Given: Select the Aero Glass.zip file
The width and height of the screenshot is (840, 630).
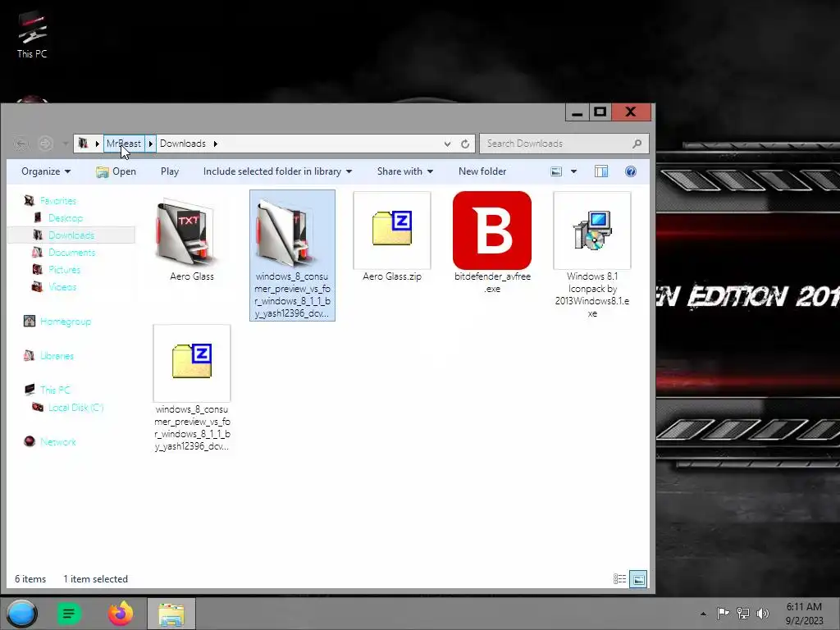Looking at the screenshot, I should coord(392,237).
